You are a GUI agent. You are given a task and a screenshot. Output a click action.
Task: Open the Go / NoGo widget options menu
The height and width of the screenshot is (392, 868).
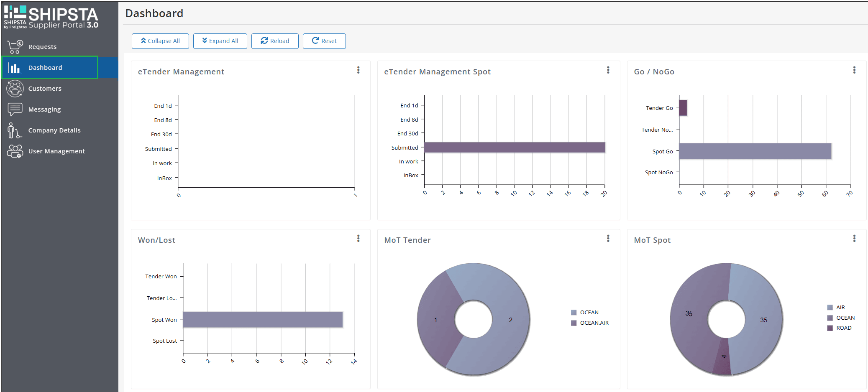tap(854, 70)
